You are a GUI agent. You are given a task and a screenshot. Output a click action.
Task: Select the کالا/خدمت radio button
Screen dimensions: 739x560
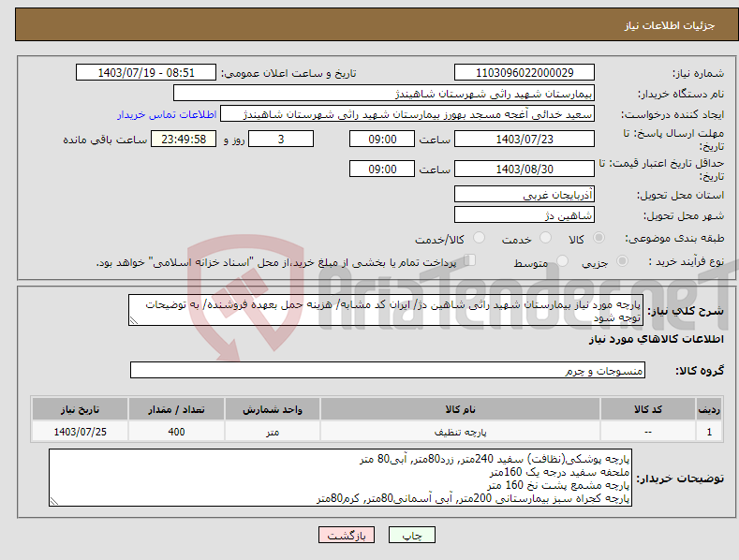coord(479,238)
